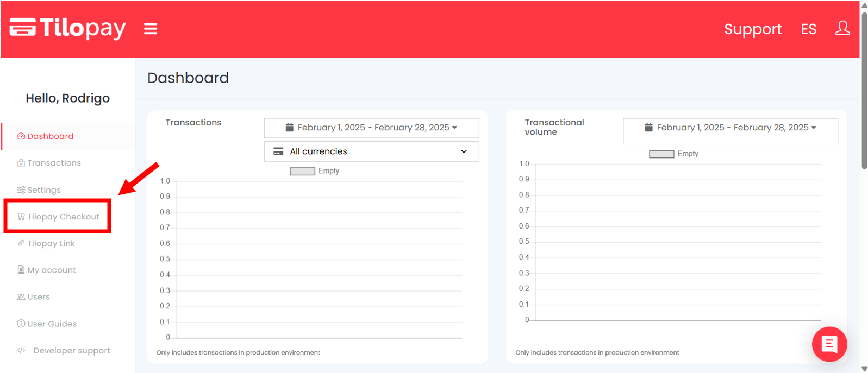Image resolution: width=868 pixels, height=373 pixels.
Task: Expand the All currencies dropdown
Action: point(371,151)
